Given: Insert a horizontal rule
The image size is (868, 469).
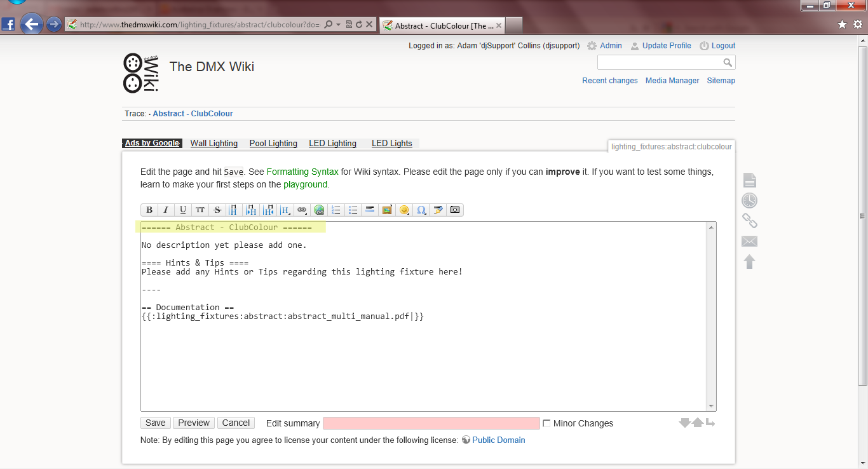Looking at the screenshot, I should pyautogui.click(x=370, y=210).
